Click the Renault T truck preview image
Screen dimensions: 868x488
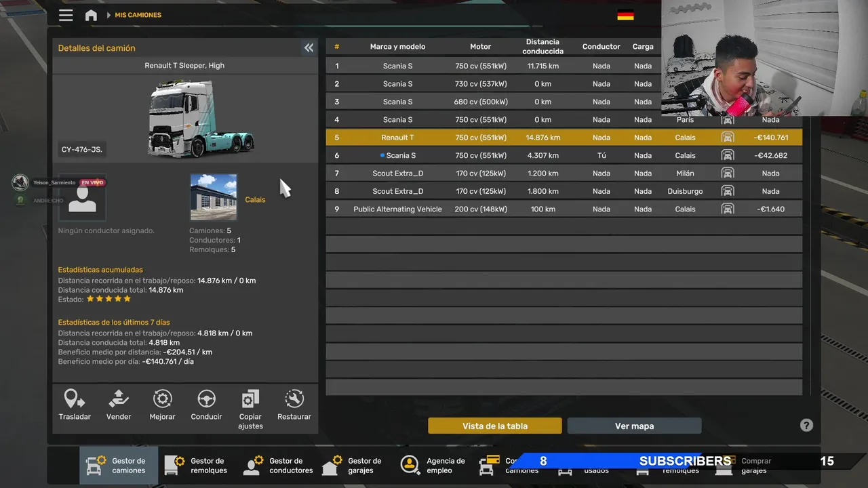click(x=201, y=119)
